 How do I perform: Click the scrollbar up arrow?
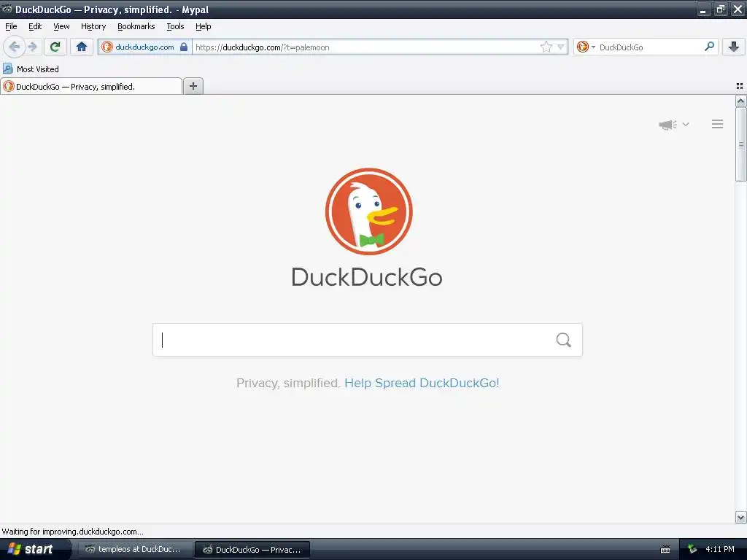(740, 101)
